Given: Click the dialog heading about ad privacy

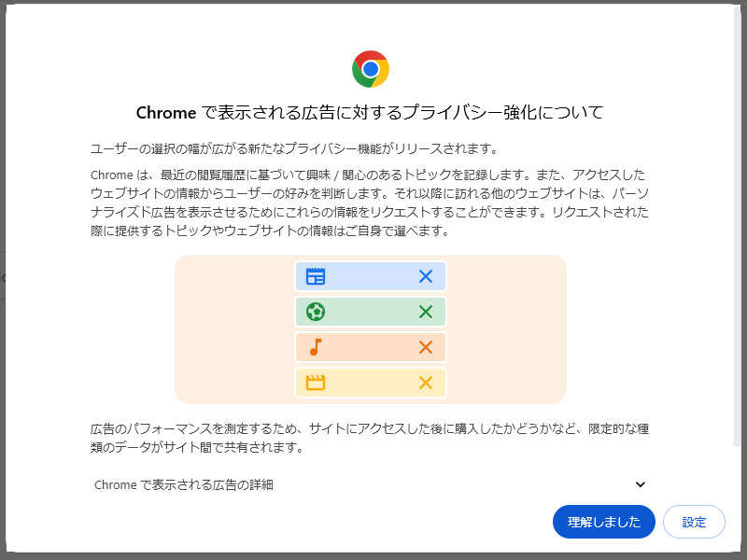Looking at the screenshot, I should point(373,111).
